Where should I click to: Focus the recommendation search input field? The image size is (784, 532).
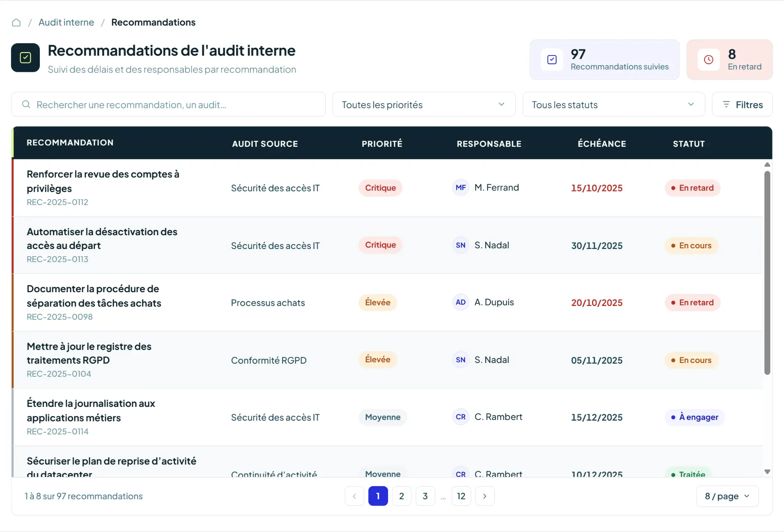(x=168, y=104)
